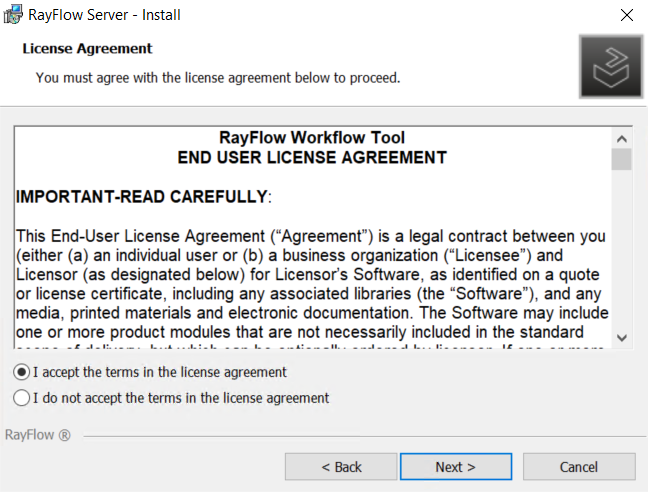Go back with the < Back button
This screenshot has height=492, width=648.
pyautogui.click(x=341, y=467)
